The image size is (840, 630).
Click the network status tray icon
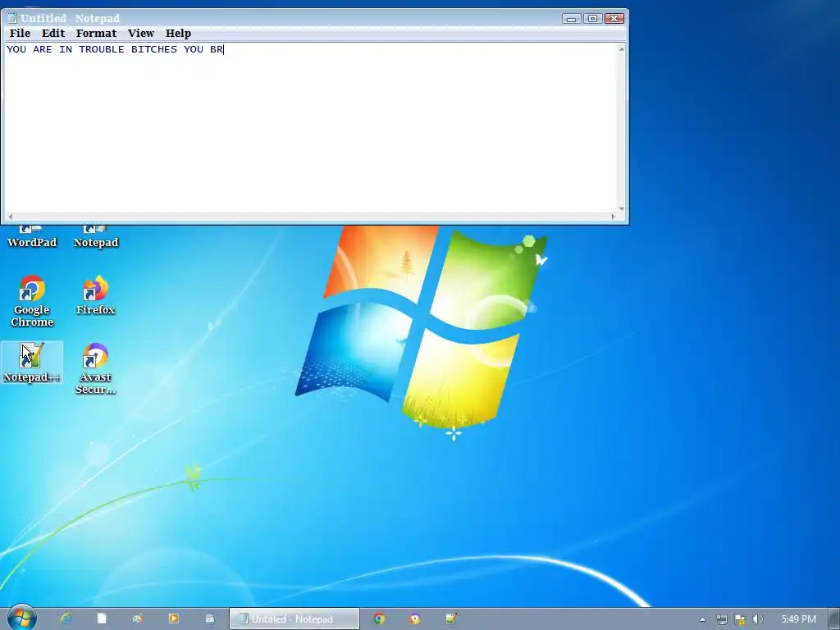[x=722, y=620]
